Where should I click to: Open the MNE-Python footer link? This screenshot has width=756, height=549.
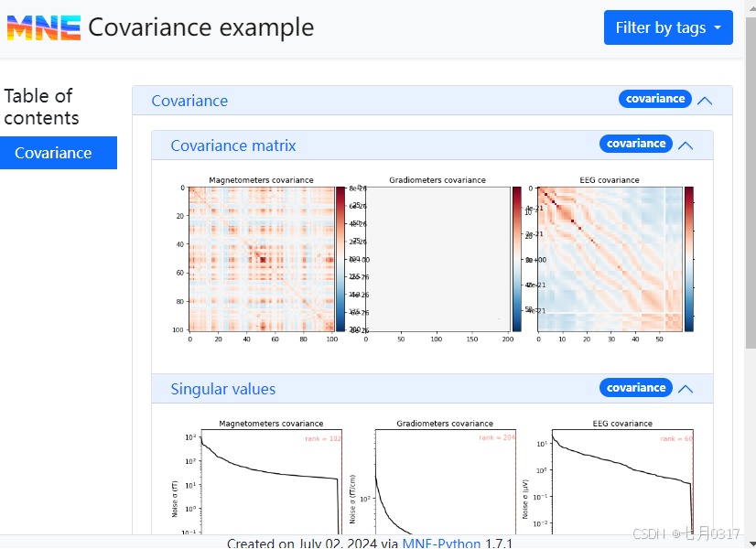click(x=441, y=544)
